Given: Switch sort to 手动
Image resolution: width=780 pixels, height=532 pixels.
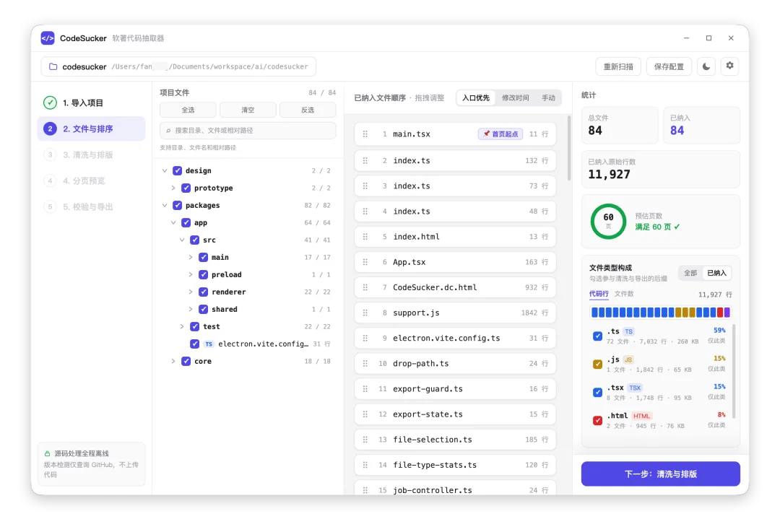Looking at the screenshot, I should pyautogui.click(x=548, y=98).
